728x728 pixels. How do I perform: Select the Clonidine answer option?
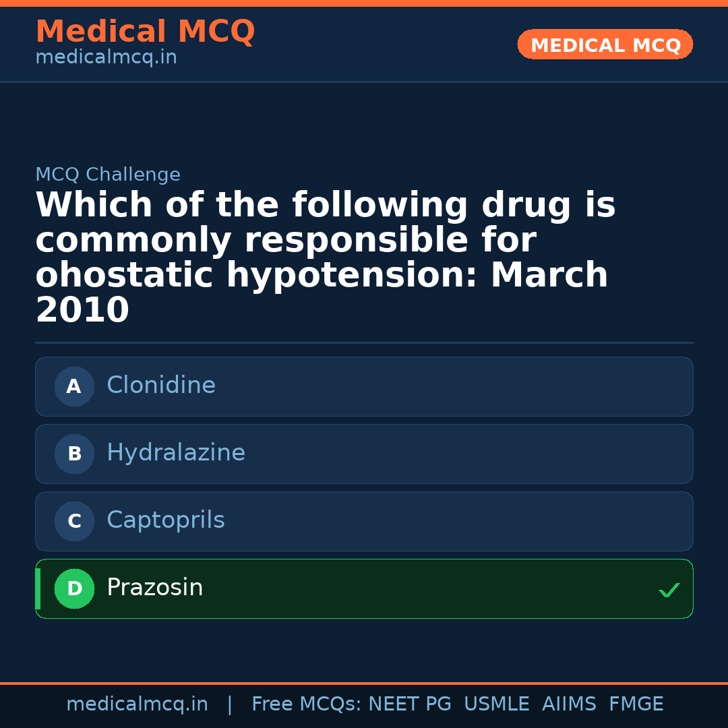point(364,386)
